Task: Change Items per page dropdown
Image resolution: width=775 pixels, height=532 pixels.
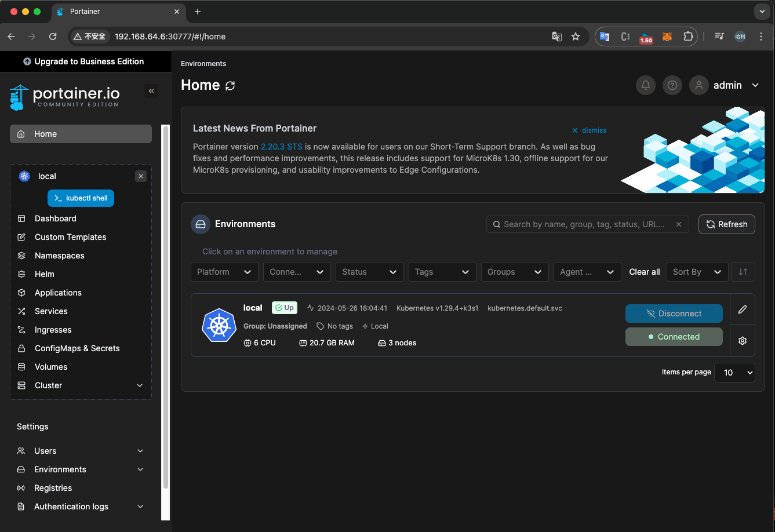Action: [734, 373]
